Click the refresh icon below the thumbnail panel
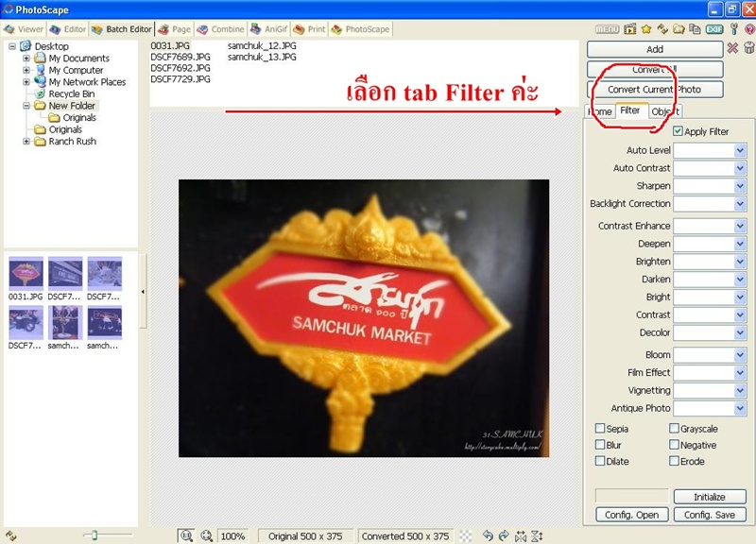Viewport: 756px width, 544px height. pyautogui.click(x=11, y=535)
